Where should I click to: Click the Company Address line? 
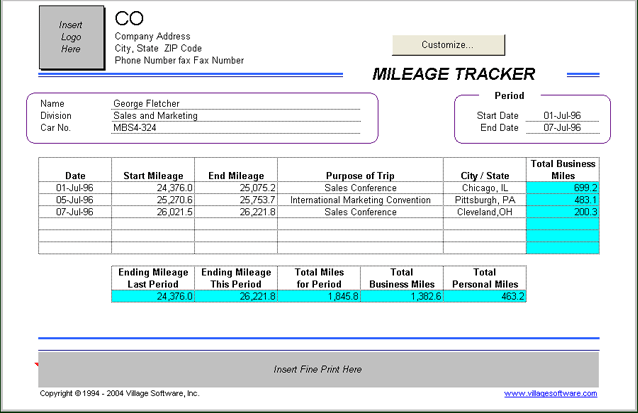153,37
